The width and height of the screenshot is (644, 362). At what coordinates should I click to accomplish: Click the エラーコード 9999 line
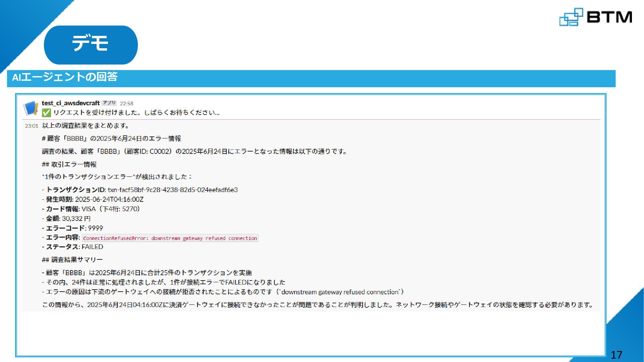73,228
